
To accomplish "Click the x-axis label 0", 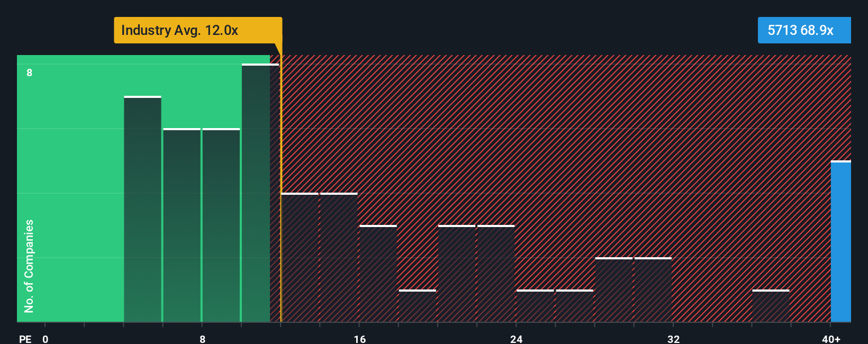I will coord(46,339).
